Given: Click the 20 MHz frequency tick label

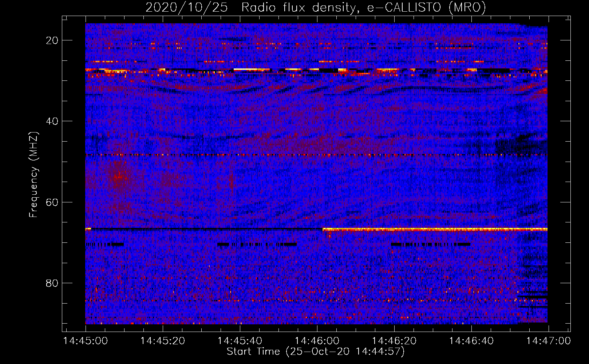Looking at the screenshot, I should [x=52, y=40].
